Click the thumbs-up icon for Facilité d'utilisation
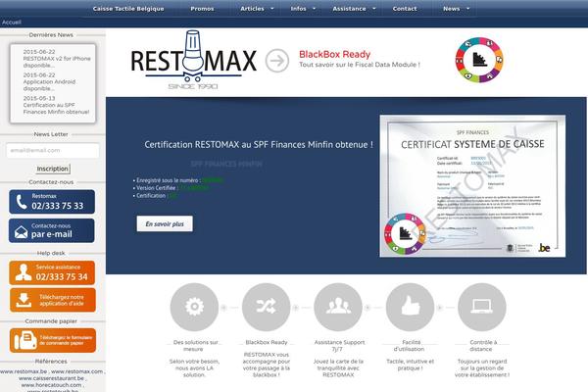This screenshot has width=588, height=392. tap(411, 307)
